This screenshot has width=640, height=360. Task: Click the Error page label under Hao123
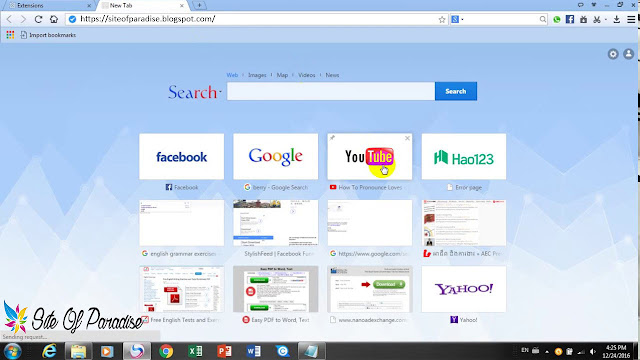click(468, 187)
